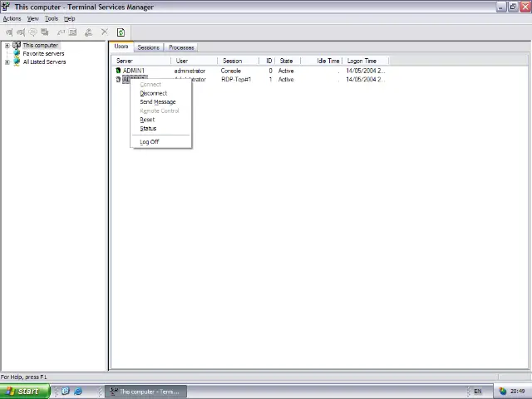
Task: Open the Windows Start menu
Action: pyautogui.click(x=25, y=392)
